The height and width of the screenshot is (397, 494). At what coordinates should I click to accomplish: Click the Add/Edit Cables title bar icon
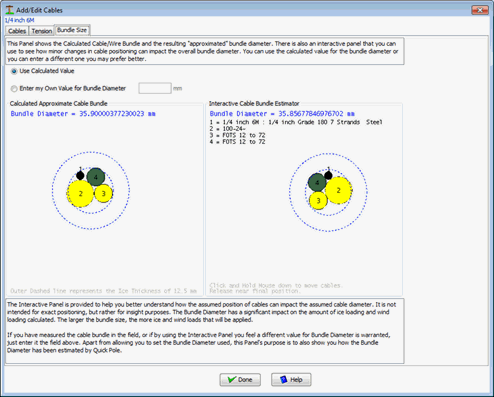[10, 10]
